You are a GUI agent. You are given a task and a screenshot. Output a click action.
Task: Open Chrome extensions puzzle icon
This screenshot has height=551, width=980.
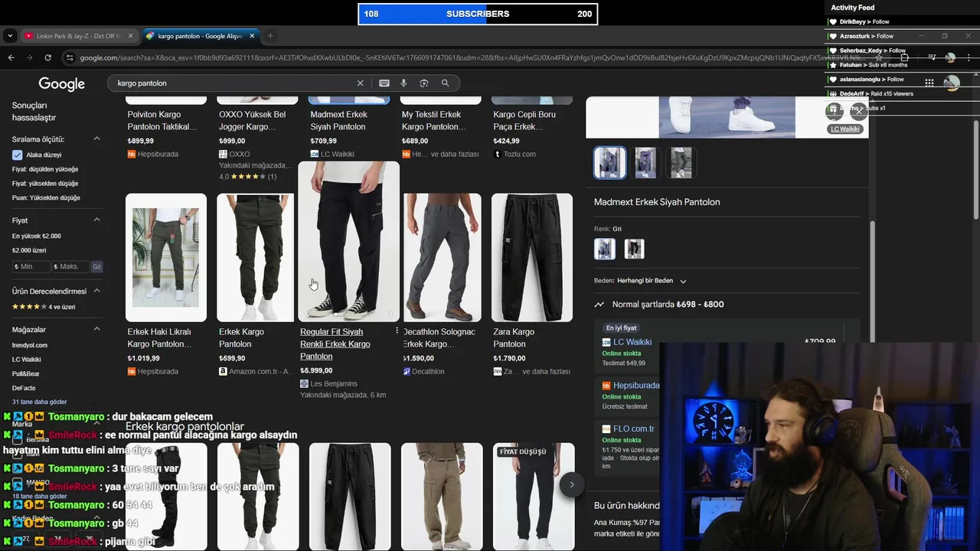904,57
